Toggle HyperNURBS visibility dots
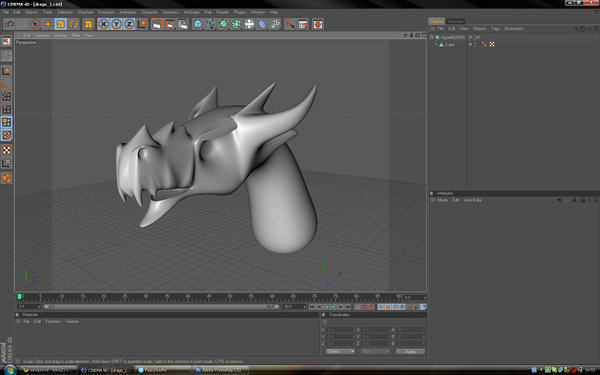The image size is (600, 375). click(474, 37)
